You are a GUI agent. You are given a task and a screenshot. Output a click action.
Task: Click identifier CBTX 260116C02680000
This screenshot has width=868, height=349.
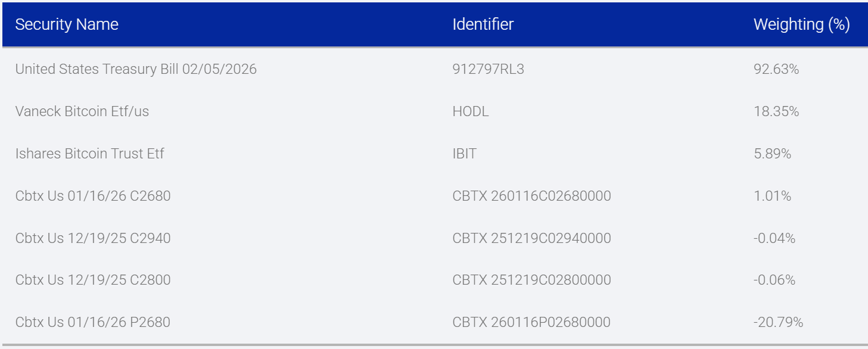pos(531,196)
